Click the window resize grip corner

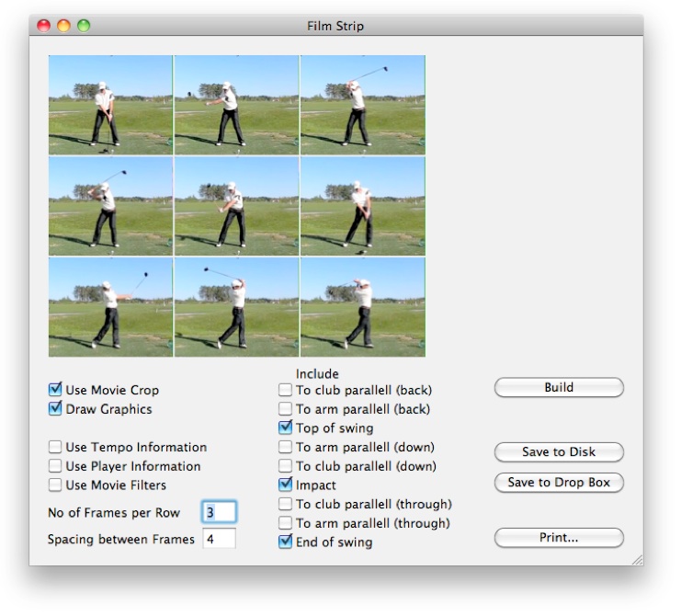point(637,560)
